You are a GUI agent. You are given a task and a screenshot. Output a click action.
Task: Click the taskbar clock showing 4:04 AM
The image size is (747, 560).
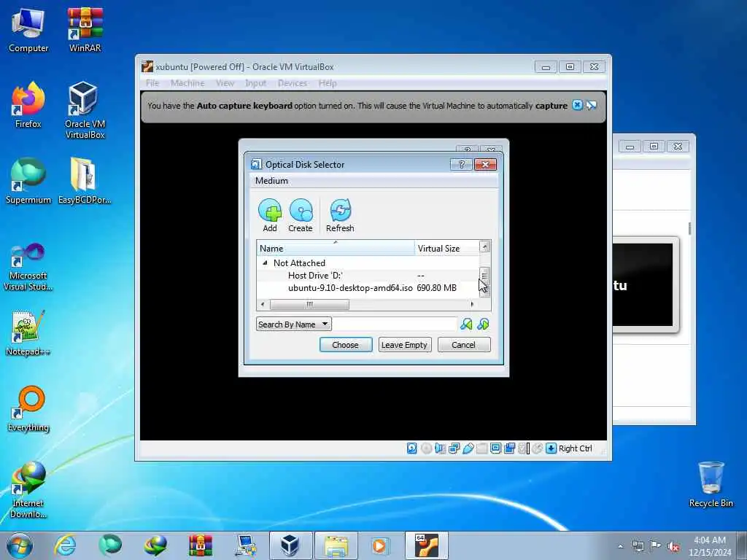tap(710, 545)
